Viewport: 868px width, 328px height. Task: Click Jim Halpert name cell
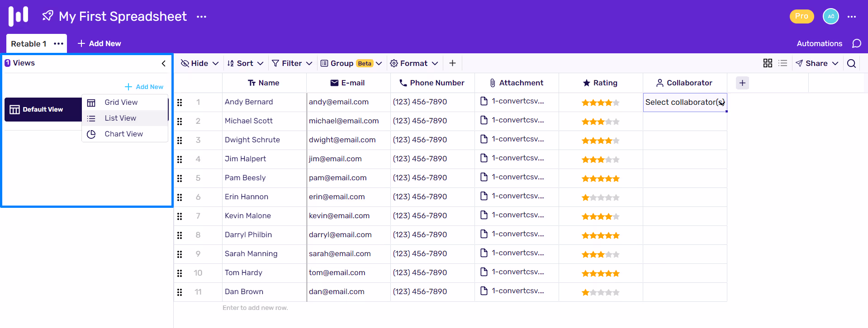[x=264, y=159]
